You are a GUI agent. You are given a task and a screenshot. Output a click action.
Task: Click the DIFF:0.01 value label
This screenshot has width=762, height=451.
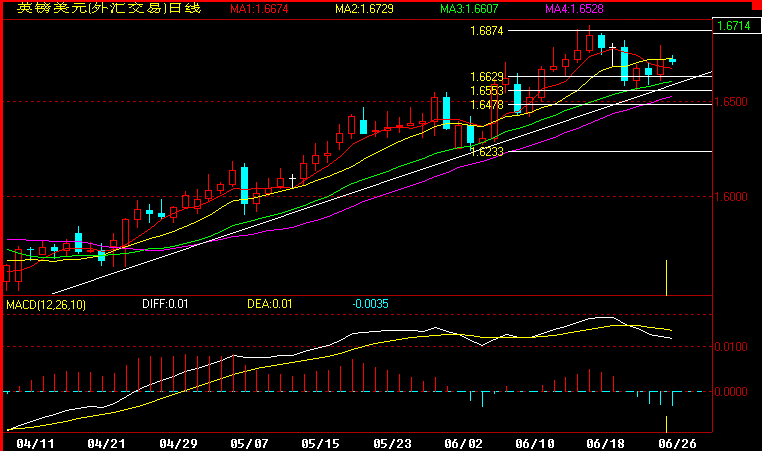165,304
